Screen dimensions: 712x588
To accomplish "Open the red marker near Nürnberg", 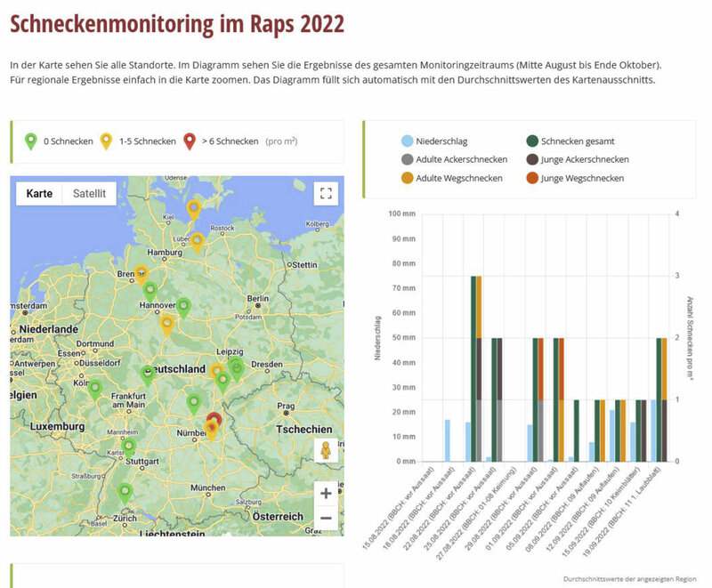I will click(214, 419).
